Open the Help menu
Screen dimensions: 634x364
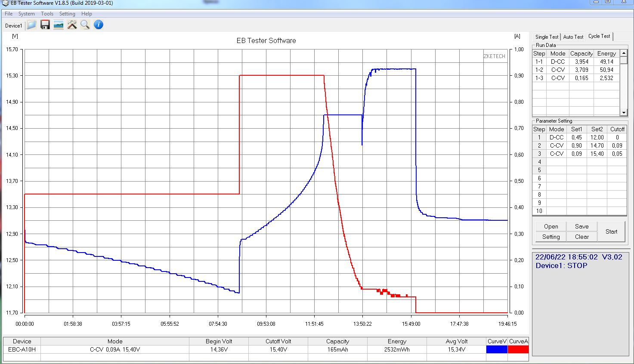click(x=87, y=14)
